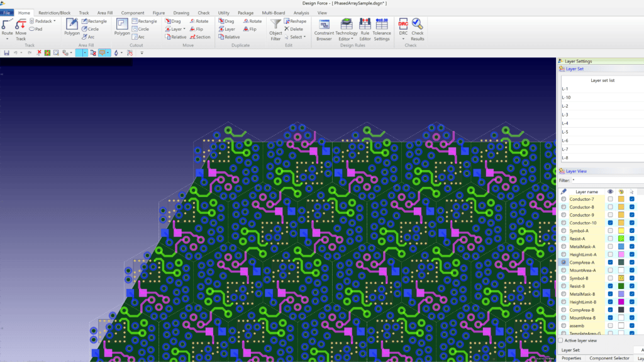Open the Object Filter

[x=275, y=30]
